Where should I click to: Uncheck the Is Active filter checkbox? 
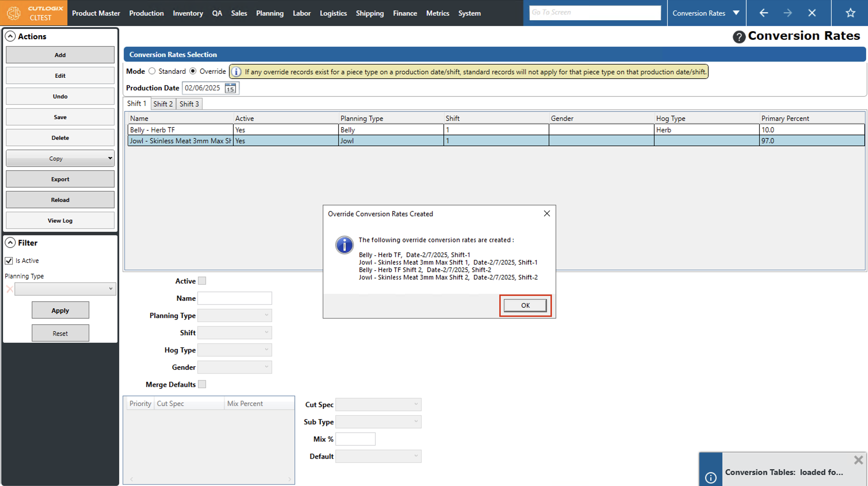click(x=9, y=261)
